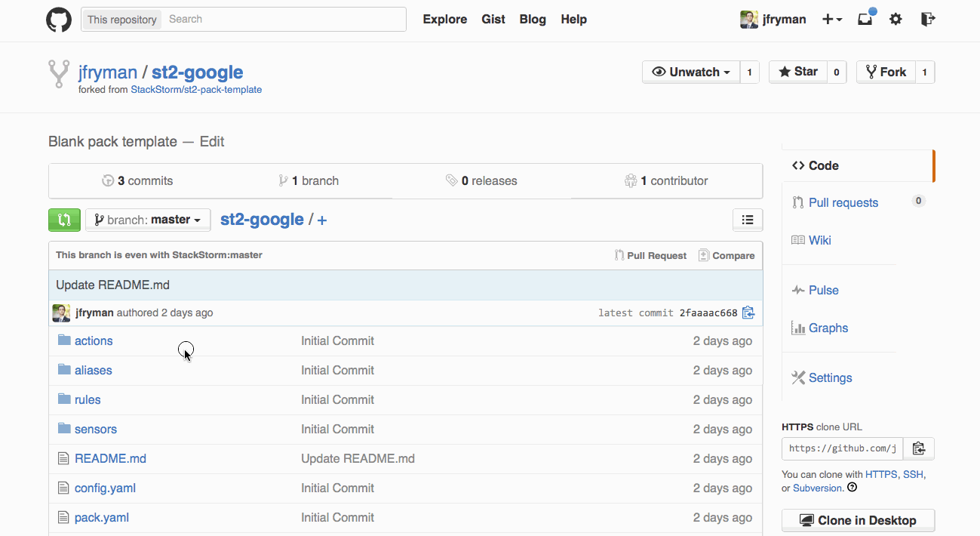Click the jfryman username in the header
Viewport: 980px width, 536px height.
pyautogui.click(x=785, y=20)
